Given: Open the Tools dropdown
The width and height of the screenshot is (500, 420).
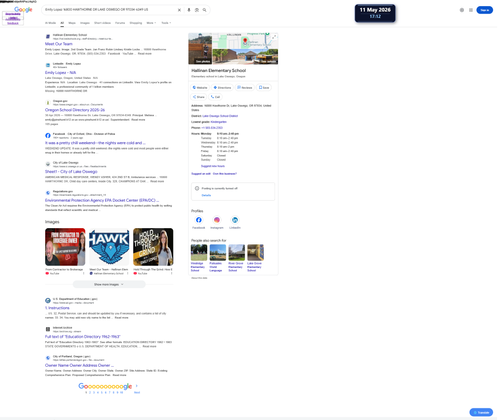Looking at the screenshot, I should point(166,23).
